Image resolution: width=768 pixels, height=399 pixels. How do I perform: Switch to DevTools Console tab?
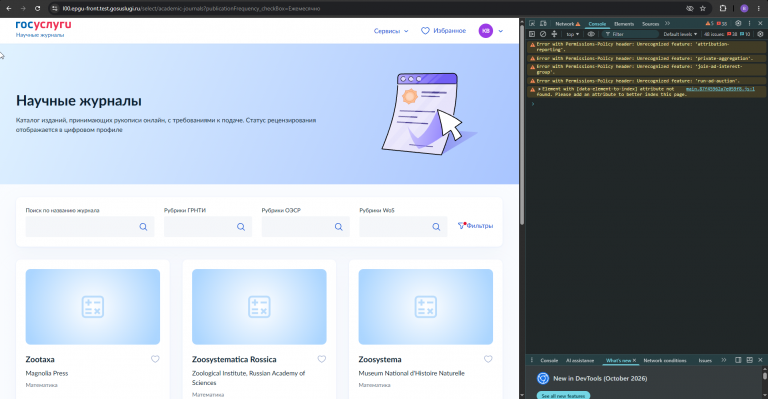click(x=597, y=23)
